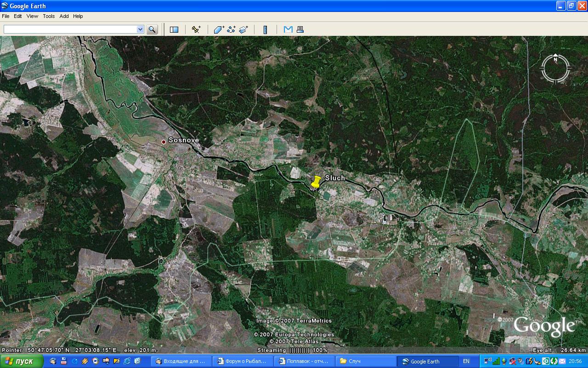588x368 pixels.
Task: Open the Ruler measuring tool
Action: [x=266, y=29]
